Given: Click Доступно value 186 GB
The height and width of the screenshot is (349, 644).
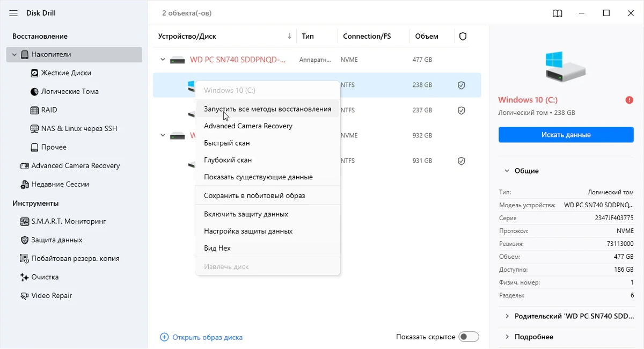Looking at the screenshot, I should point(624,270).
